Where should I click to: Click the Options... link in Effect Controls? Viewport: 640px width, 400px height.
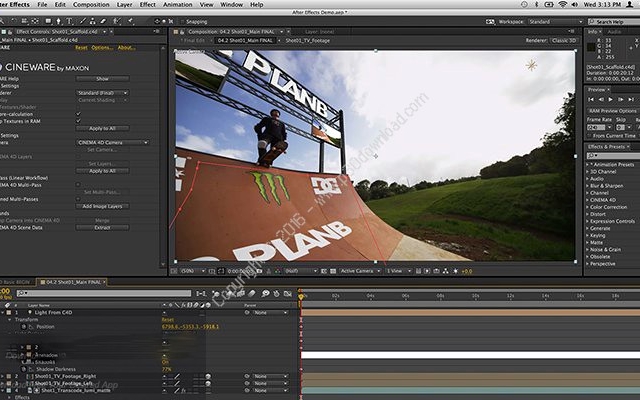(102, 48)
